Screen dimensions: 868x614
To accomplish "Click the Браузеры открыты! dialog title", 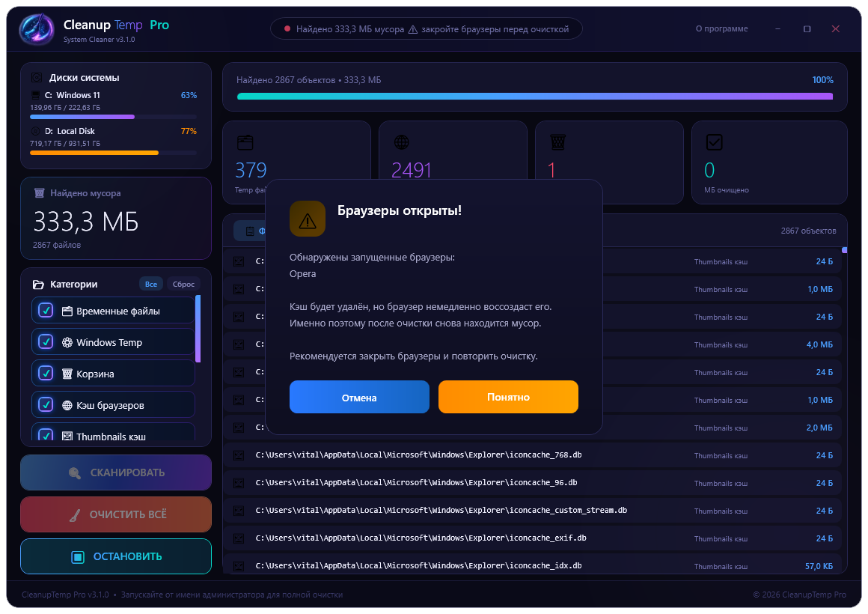I will point(400,210).
